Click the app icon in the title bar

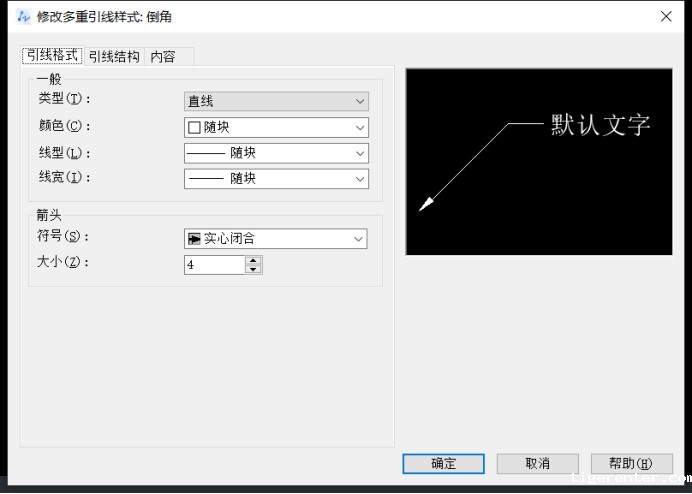coord(24,16)
